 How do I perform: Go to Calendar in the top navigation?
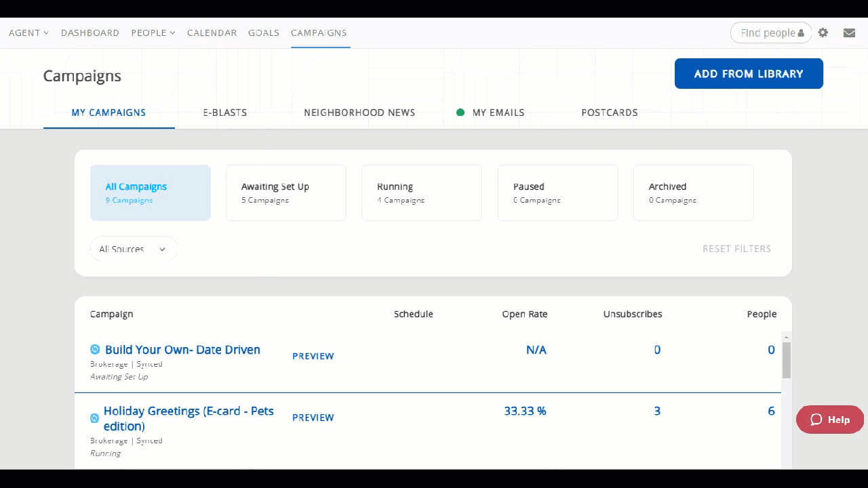coord(212,33)
